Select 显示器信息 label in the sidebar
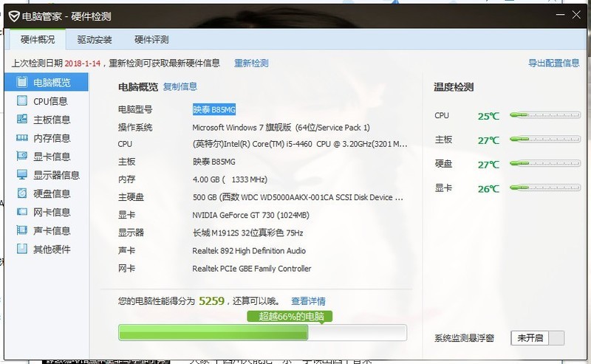 (x=56, y=175)
